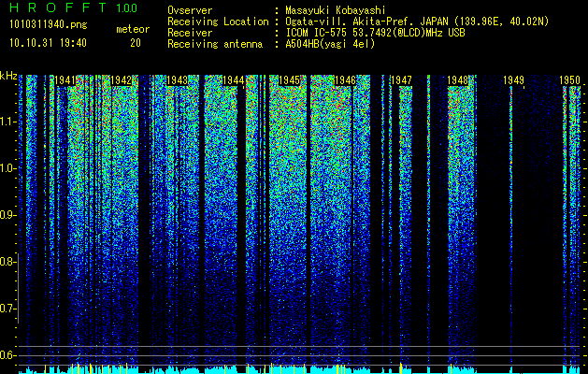Click time marker 1945

pos(289,80)
